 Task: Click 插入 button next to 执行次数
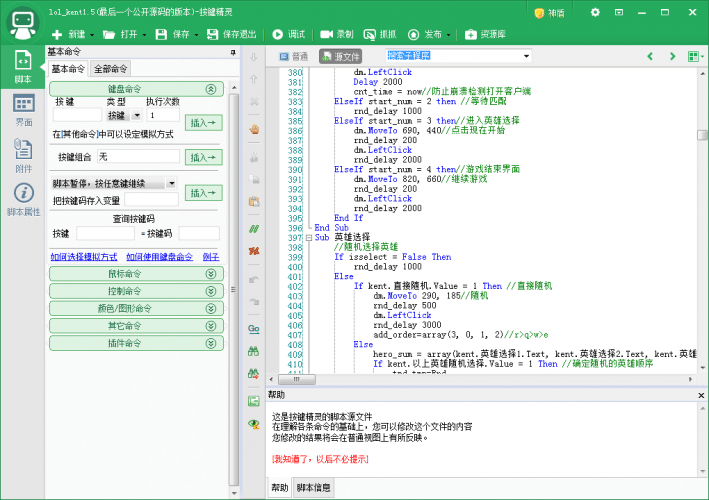click(203, 123)
